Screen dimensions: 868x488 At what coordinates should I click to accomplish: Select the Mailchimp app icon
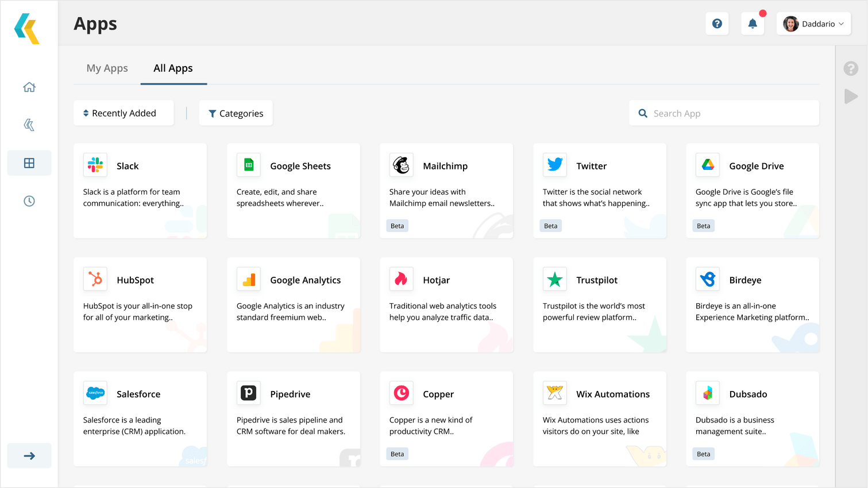[401, 165]
